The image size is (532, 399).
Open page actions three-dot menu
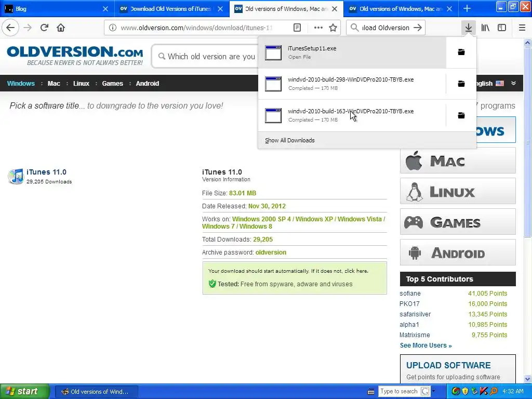coord(318,28)
